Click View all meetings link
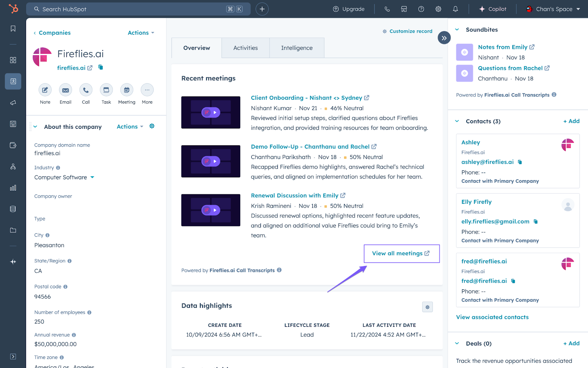 401,254
